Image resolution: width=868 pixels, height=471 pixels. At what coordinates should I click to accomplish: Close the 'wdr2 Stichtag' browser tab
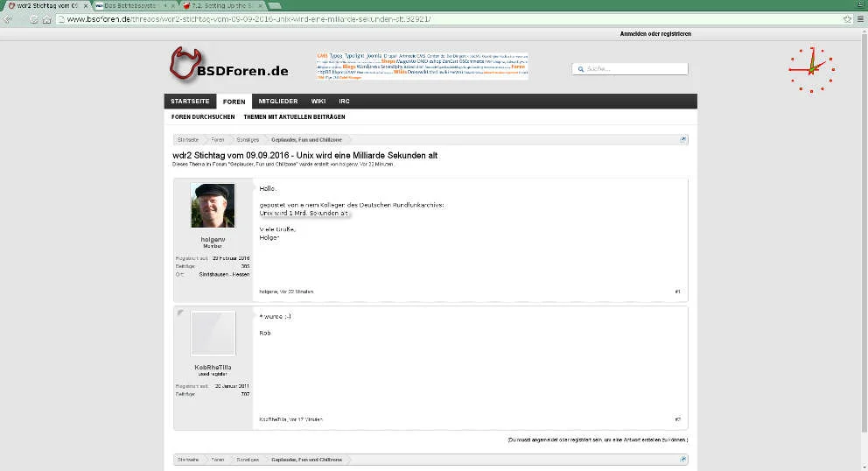[86, 5]
